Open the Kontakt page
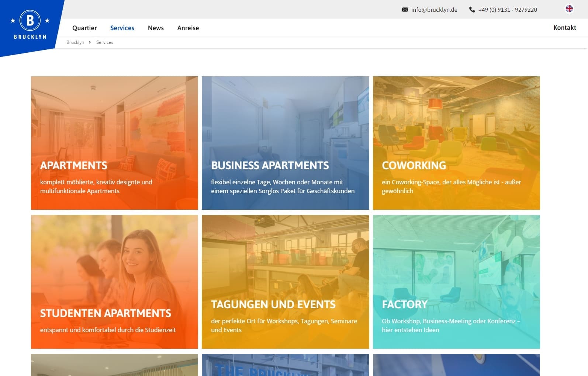Screen dimensions: 588x376 [x=564, y=28]
